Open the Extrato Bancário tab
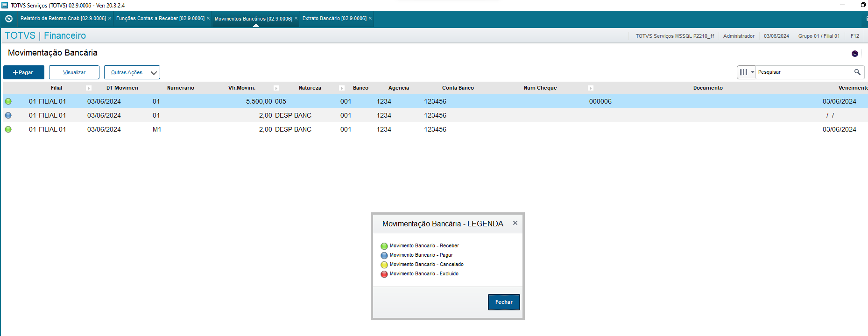 tap(334, 18)
